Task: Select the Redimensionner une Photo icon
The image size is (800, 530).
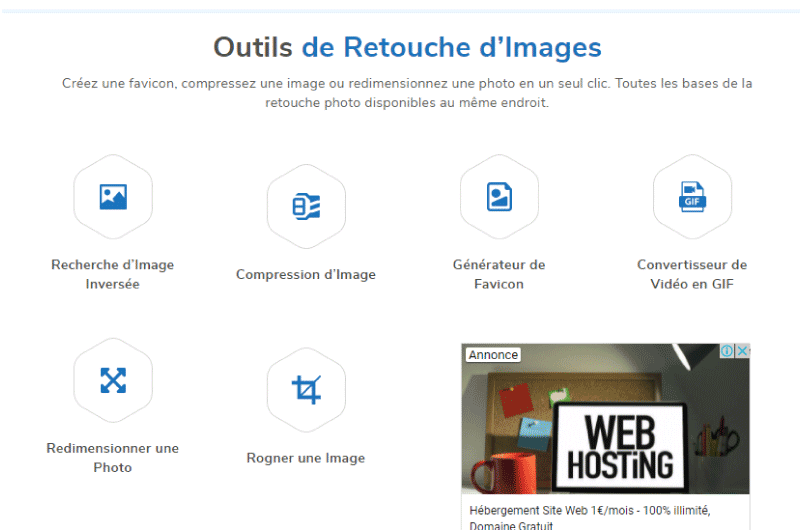Action: point(113,381)
